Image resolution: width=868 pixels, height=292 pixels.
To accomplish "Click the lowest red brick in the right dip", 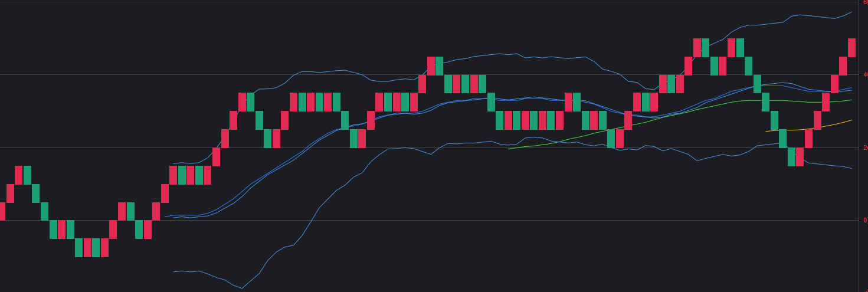I will pos(800,157).
